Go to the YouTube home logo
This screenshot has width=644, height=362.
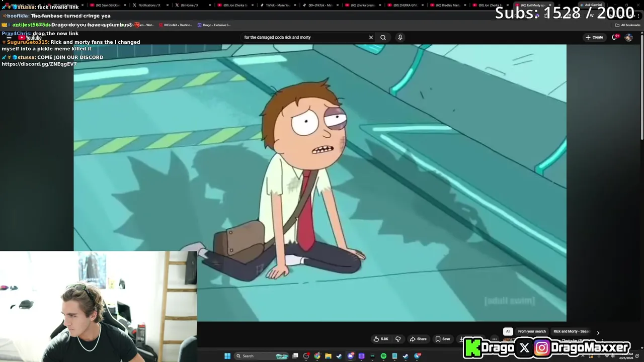[x=30, y=38]
